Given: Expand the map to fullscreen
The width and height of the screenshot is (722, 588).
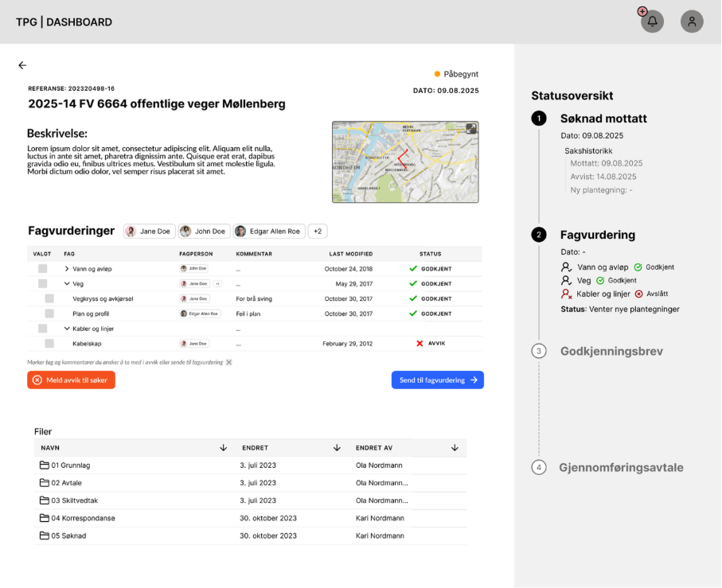Looking at the screenshot, I should click(x=470, y=129).
